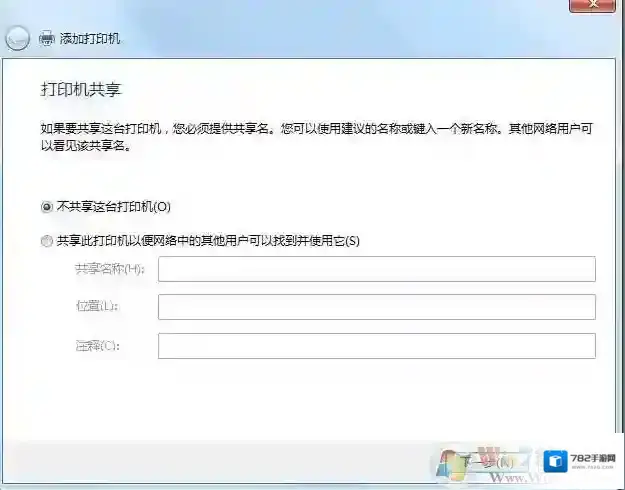Close the Add Printer wizard window
The image size is (625, 490).
click(x=597, y=5)
